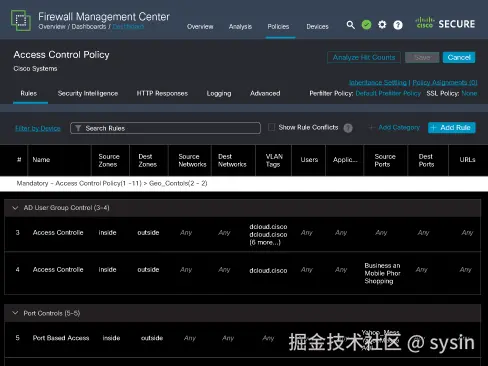Open the Inheritance Settings link
This screenshot has width=488, height=366.
click(378, 82)
